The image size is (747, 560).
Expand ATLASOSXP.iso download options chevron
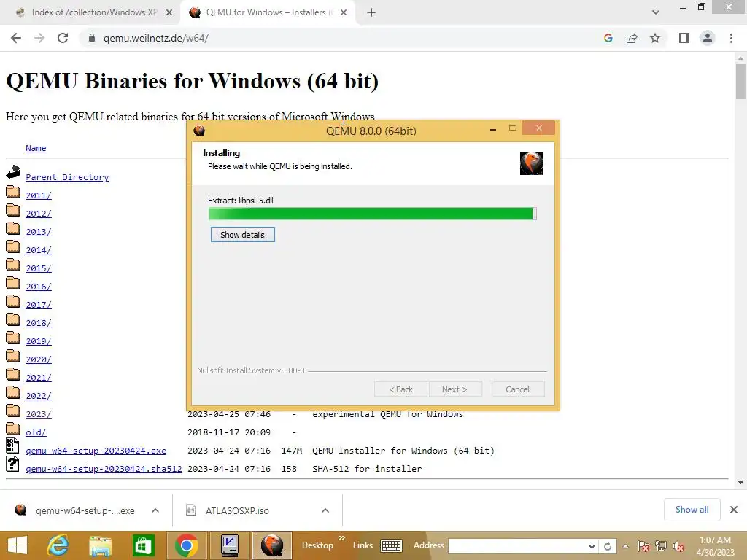pos(325,510)
